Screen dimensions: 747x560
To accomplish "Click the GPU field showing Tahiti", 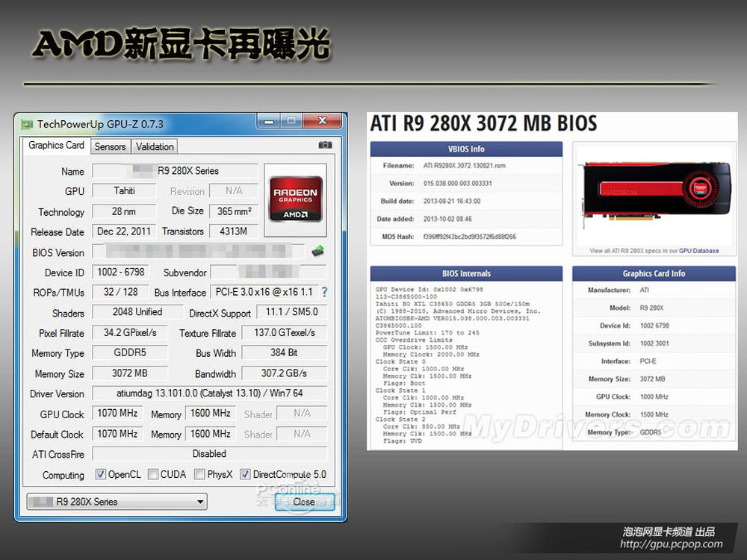I will click(124, 191).
